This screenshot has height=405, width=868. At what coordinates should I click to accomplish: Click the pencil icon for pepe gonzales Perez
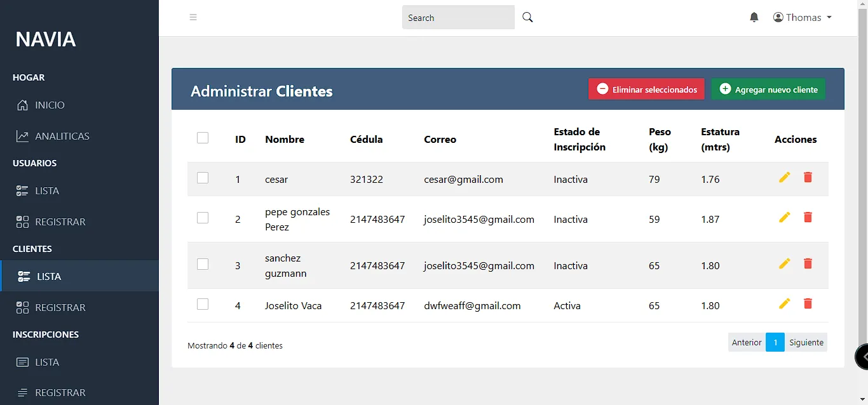pos(784,218)
